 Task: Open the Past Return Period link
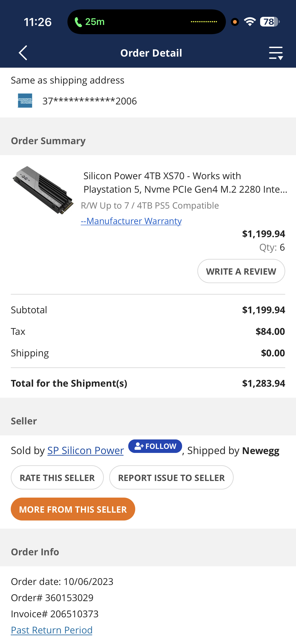pos(52,630)
